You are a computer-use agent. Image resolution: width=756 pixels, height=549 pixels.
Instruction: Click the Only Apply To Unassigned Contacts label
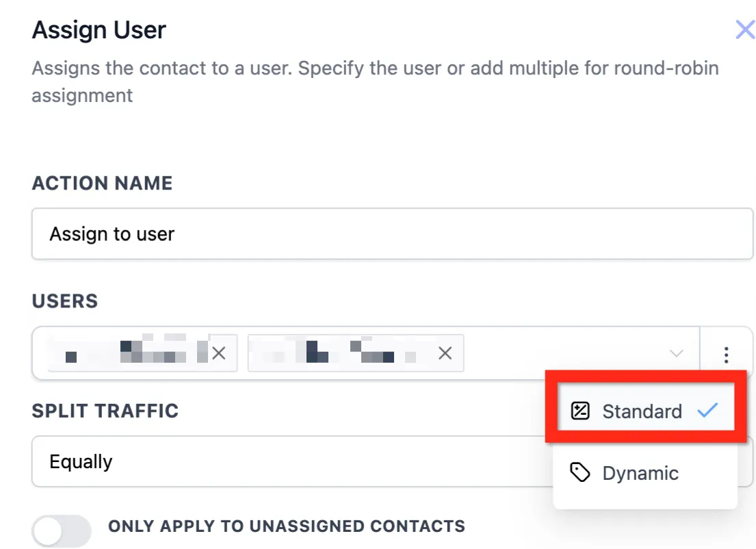[287, 526]
